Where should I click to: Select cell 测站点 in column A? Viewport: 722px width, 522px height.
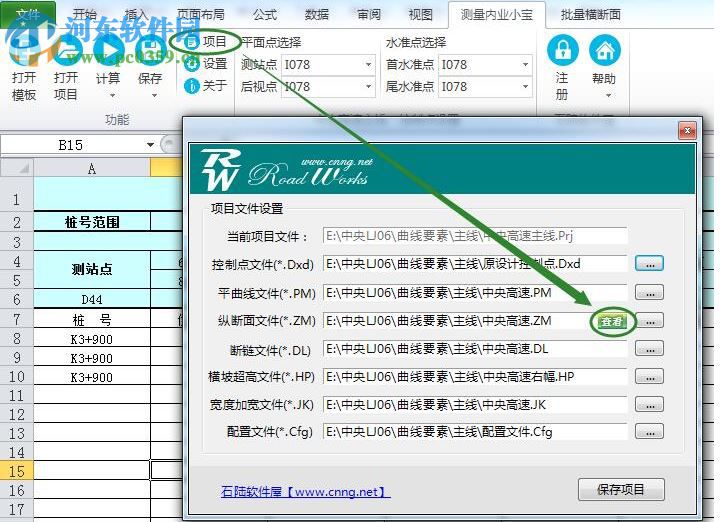(92, 269)
